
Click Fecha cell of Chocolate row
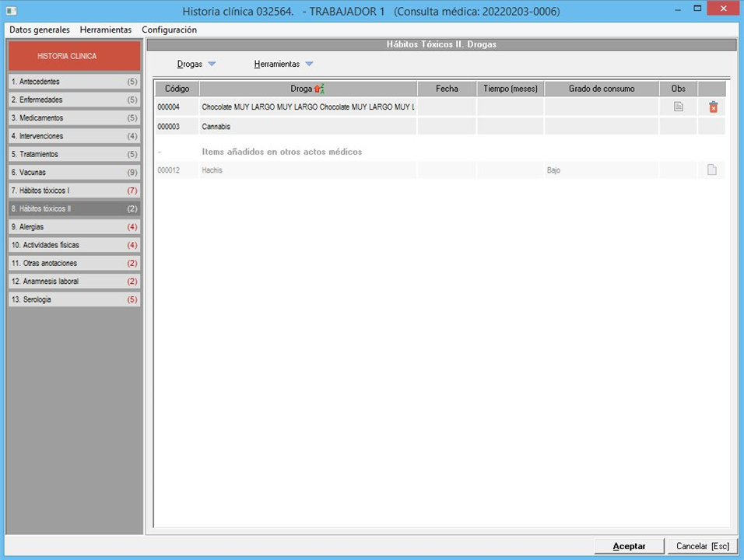coord(447,107)
